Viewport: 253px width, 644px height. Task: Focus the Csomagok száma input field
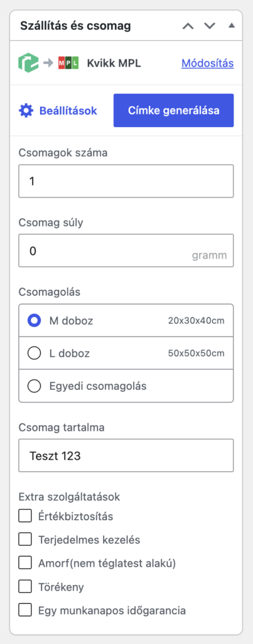[126, 181]
